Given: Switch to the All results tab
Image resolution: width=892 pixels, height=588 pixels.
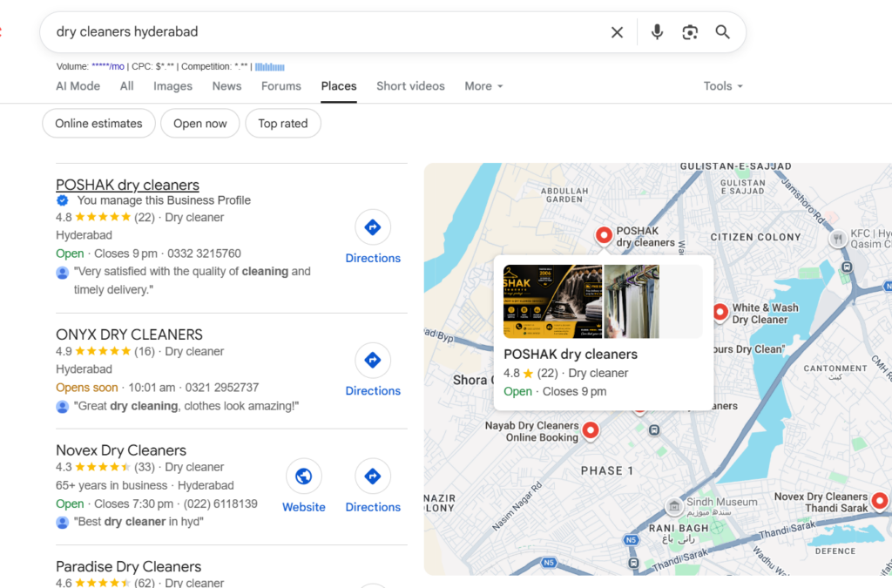Looking at the screenshot, I should [x=127, y=86].
